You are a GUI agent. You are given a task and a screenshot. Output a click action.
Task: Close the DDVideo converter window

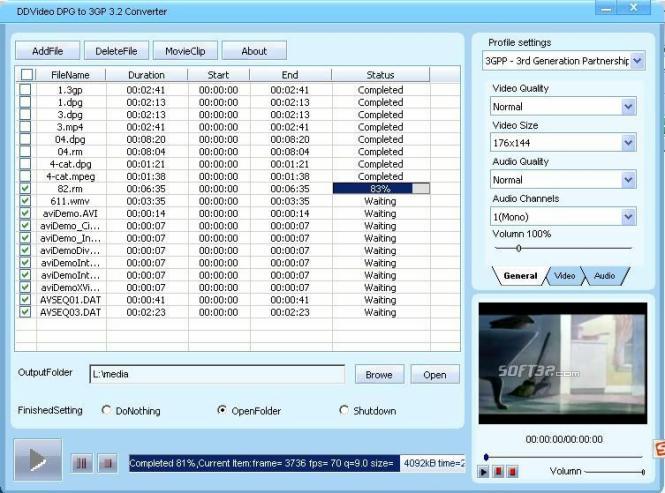pyautogui.click(x=634, y=8)
